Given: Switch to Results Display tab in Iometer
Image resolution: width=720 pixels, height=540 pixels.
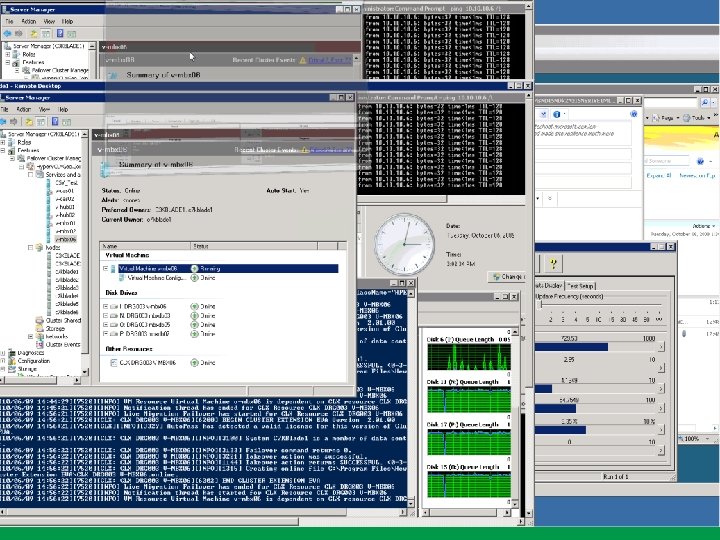Looking at the screenshot, I should click(x=549, y=286).
